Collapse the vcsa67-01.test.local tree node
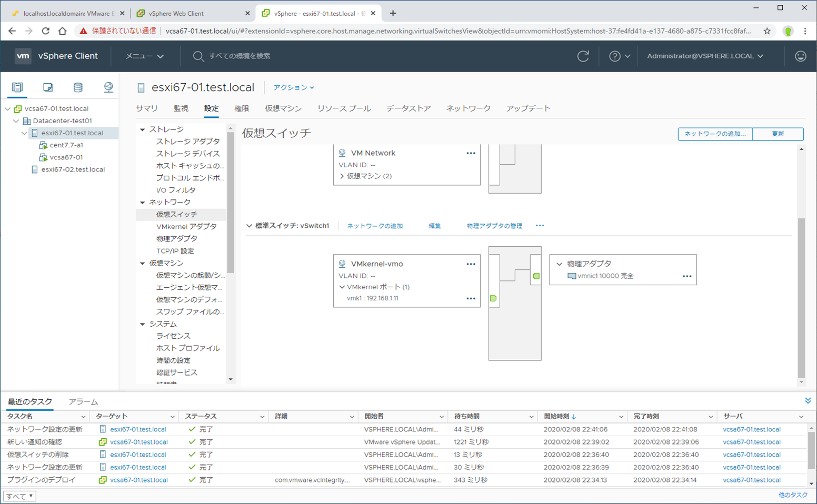 (8, 109)
